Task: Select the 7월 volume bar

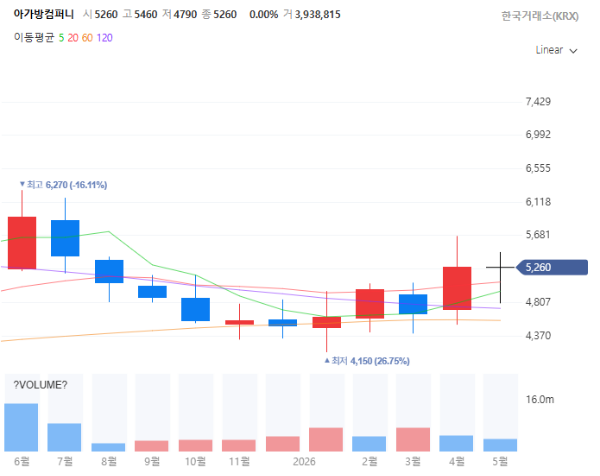Action: [x=64, y=437]
